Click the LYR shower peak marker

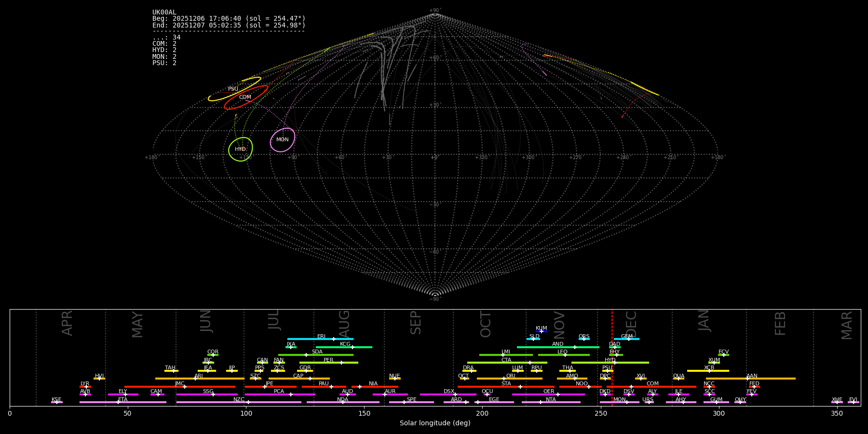coord(86,387)
